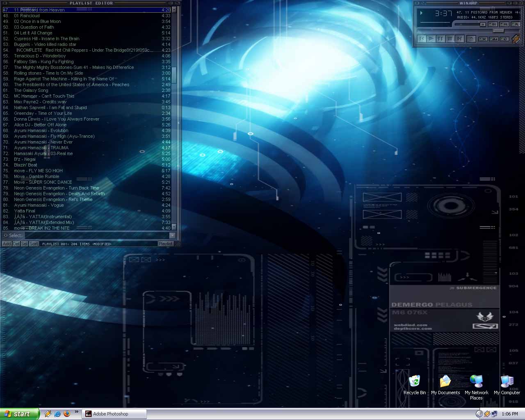Select track 'Fatboy Slim - Kung Fu Fighting'
The height and width of the screenshot is (420, 525).
click(87, 62)
